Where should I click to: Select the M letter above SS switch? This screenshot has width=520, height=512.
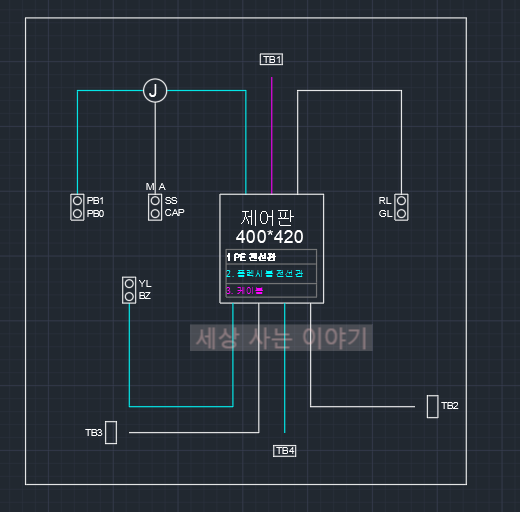click(x=150, y=187)
